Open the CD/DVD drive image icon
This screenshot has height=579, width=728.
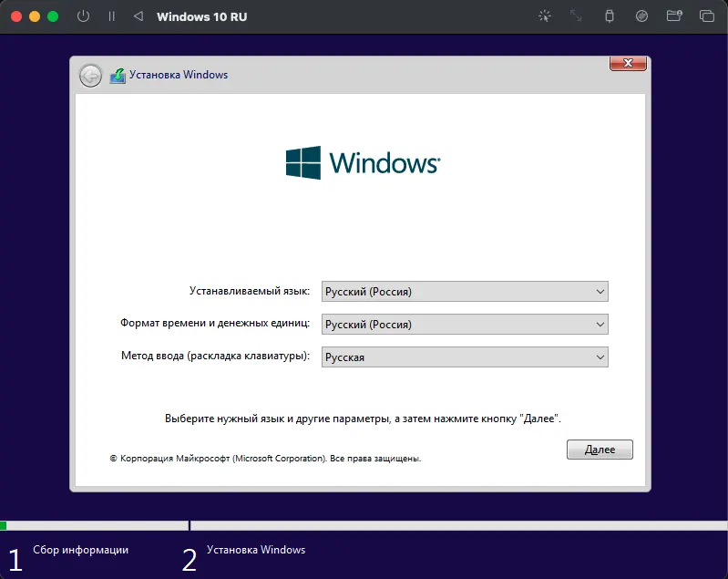coord(641,16)
